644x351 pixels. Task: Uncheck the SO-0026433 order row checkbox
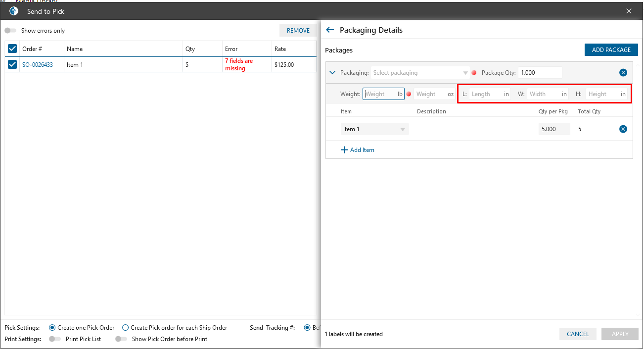pos(12,64)
